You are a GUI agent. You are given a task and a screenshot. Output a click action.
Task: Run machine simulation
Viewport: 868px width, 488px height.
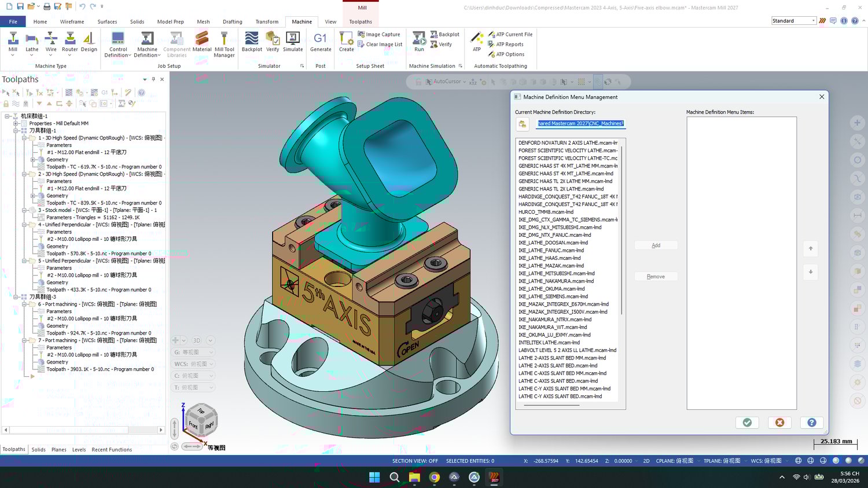point(419,42)
